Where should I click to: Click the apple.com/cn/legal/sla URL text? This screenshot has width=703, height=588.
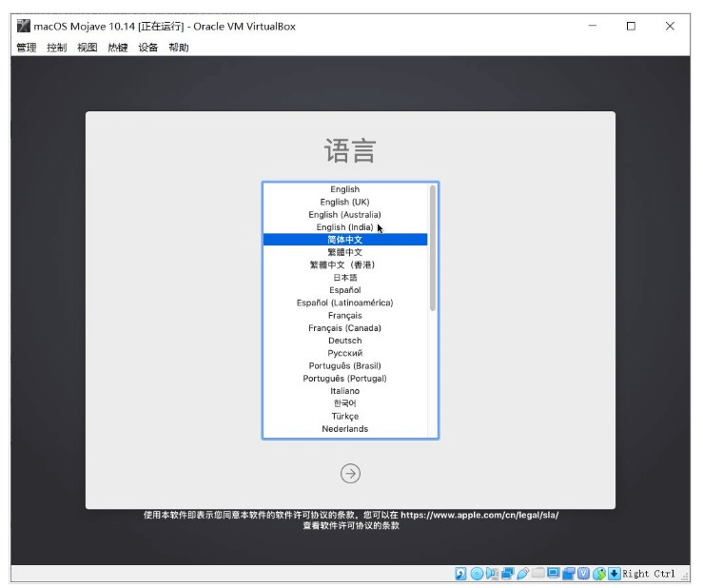point(479,515)
